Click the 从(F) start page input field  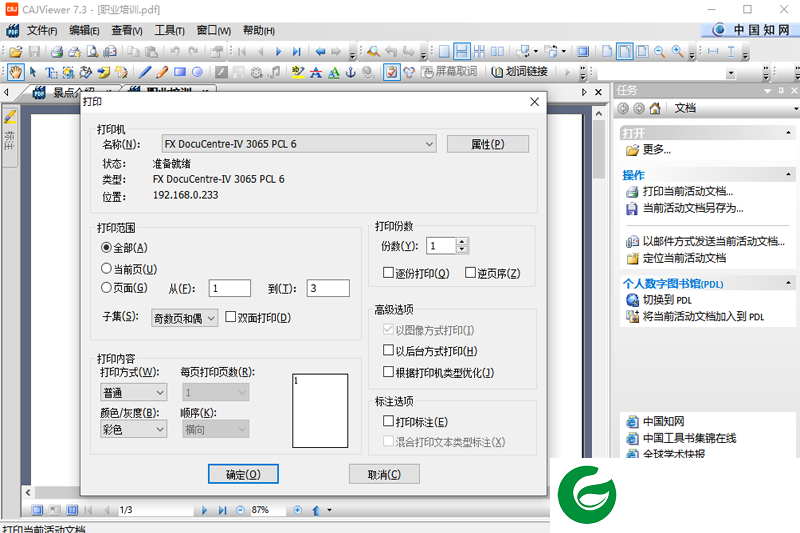[x=230, y=288]
